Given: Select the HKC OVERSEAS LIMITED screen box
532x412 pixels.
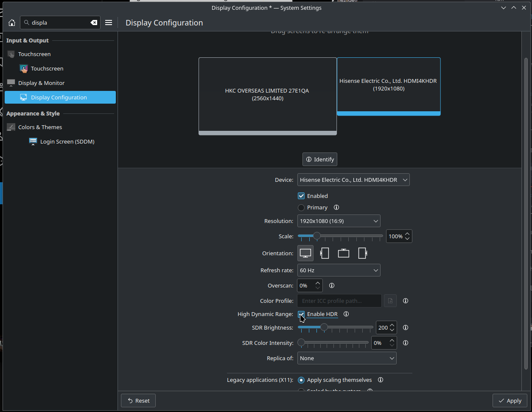Looking at the screenshot, I should (x=267, y=96).
